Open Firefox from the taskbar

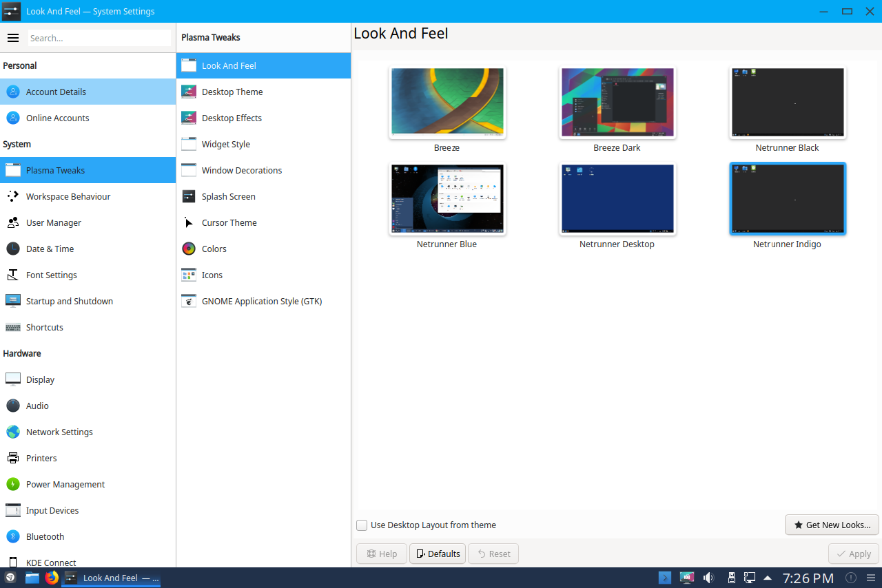click(x=52, y=578)
